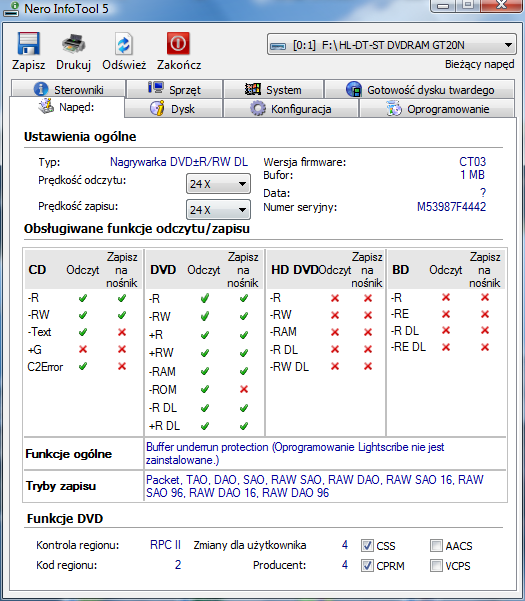525x601 pixels.
Task: Click the Producent value 4
Action: [345, 565]
